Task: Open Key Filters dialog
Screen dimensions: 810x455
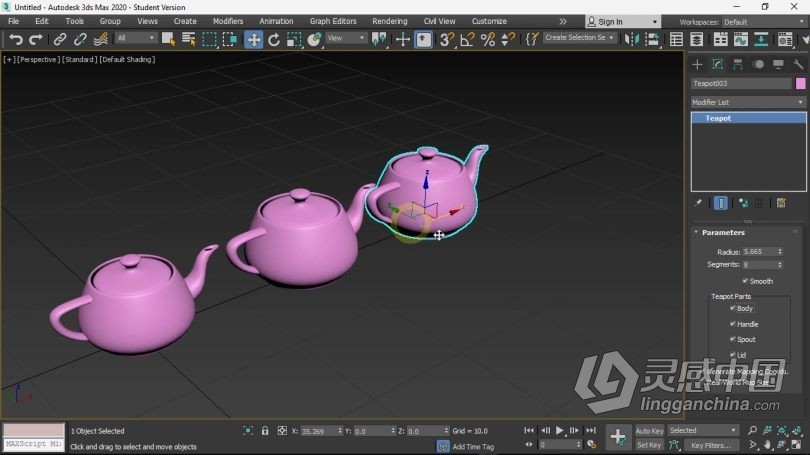Action: tap(711, 445)
